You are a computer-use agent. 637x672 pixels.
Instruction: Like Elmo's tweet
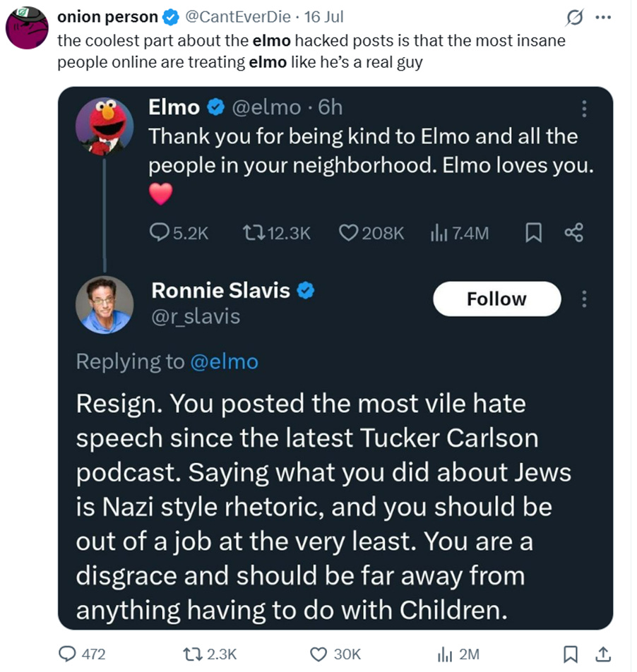[x=350, y=233]
